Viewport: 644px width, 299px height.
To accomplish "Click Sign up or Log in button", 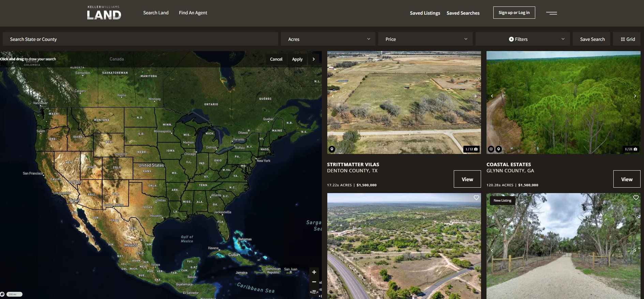I will [x=514, y=13].
